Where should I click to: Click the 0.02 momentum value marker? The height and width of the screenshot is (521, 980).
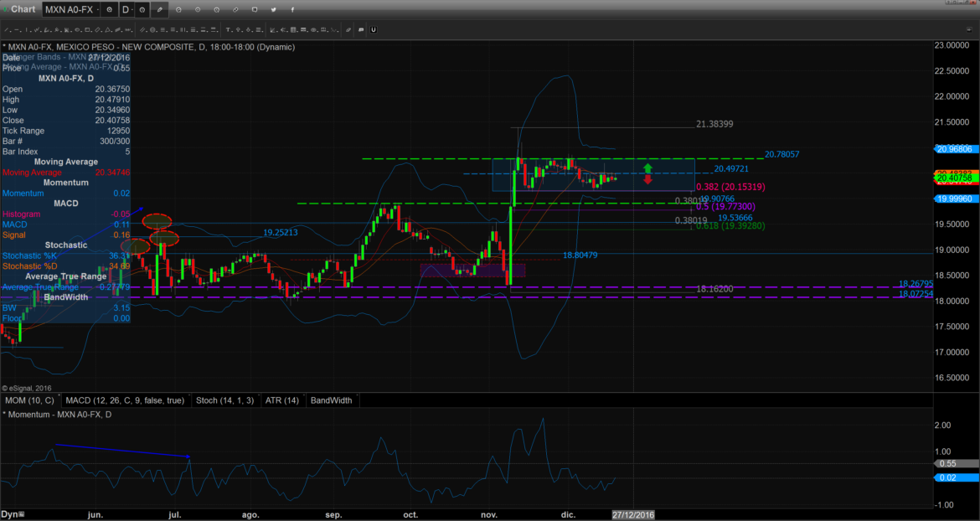point(957,478)
